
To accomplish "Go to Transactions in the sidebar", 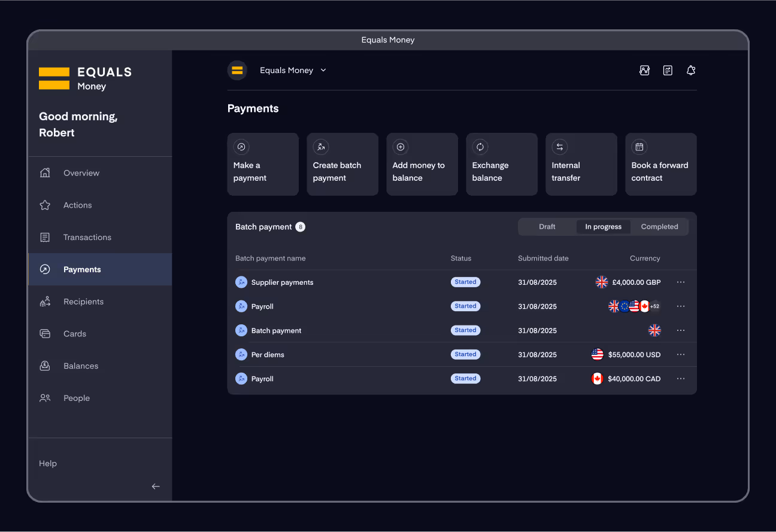I will [99, 238].
